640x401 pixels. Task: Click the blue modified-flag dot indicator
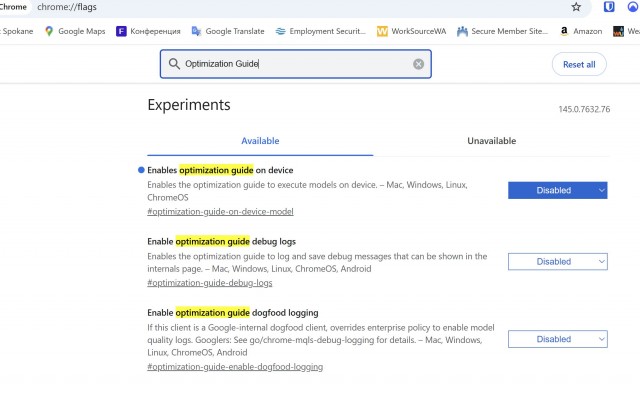pos(141,170)
